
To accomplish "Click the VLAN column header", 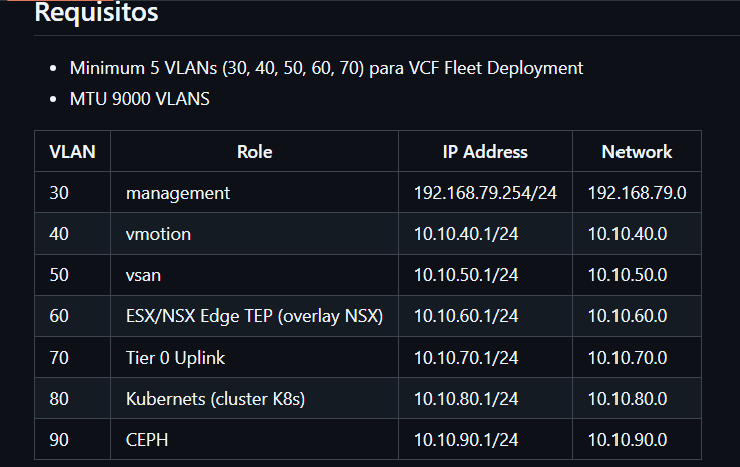I will pos(72,152).
